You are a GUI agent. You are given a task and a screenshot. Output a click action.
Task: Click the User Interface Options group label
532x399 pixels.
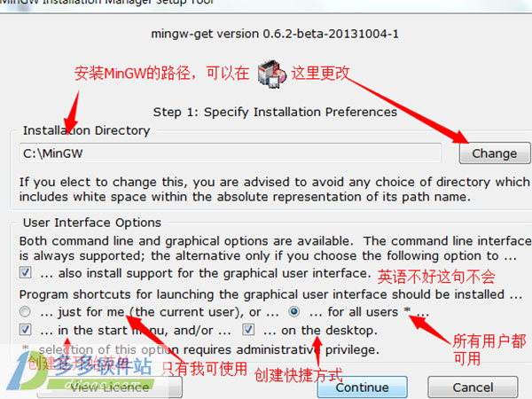click(x=92, y=223)
